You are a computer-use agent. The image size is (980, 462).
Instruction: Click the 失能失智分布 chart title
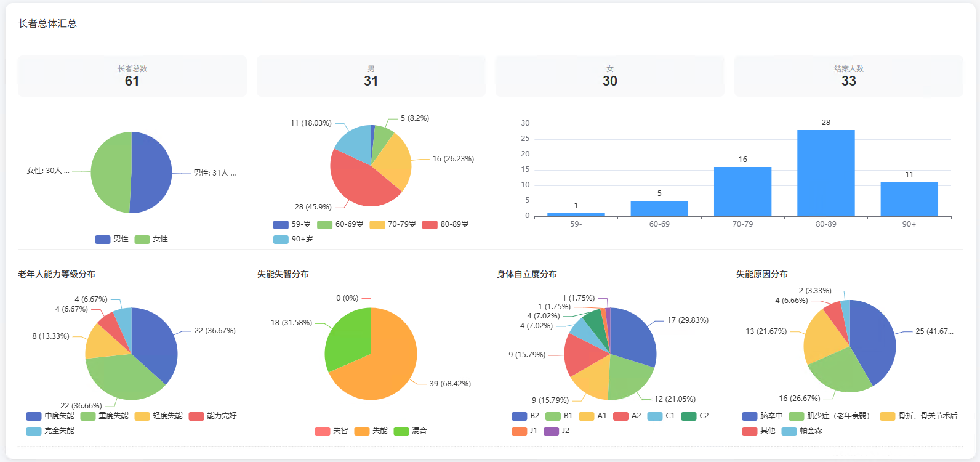coord(283,274)
